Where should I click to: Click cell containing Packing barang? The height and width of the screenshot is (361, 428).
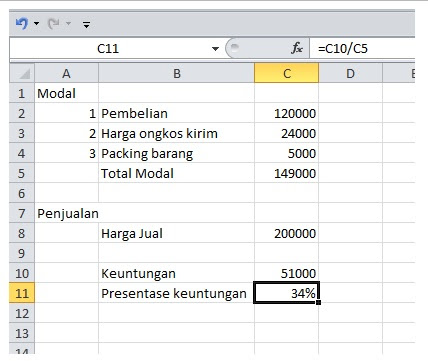click(176, 153)
